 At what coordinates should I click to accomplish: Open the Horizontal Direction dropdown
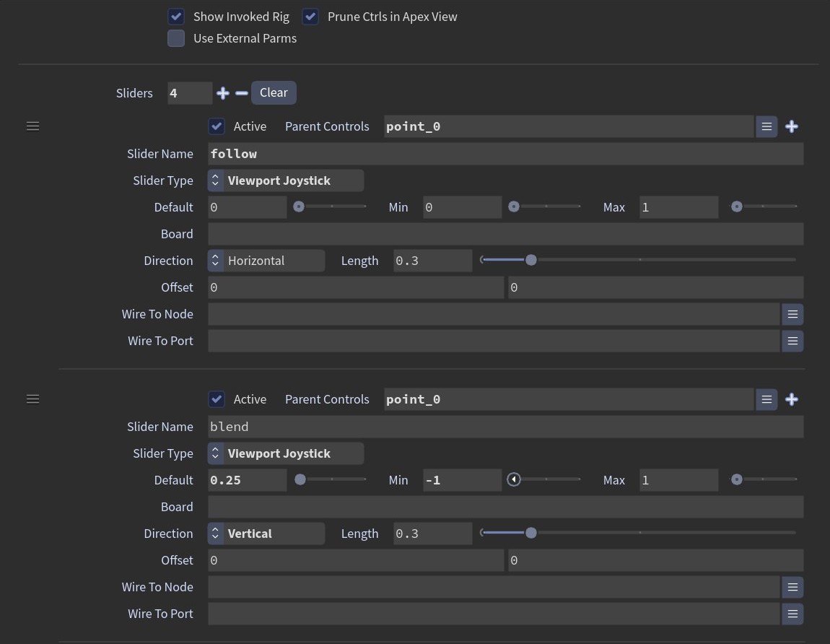pyautogui.click(x=266, y=261)
